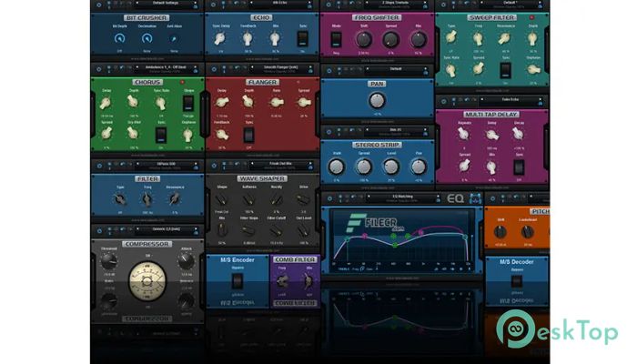The width and height of the screenshot is (637, 364).
Task: Click the Stereo Strip Level knob
Action: click(390, 167)
